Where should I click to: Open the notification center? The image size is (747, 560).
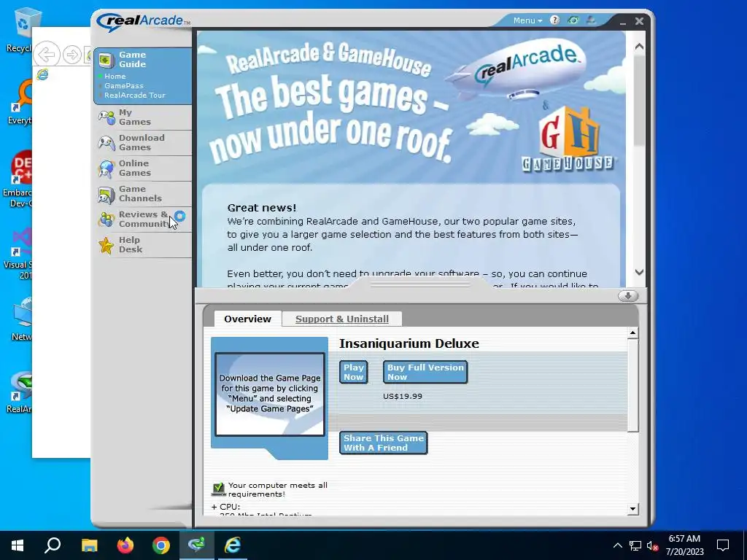pyautogui.click(x=723, y=545)
